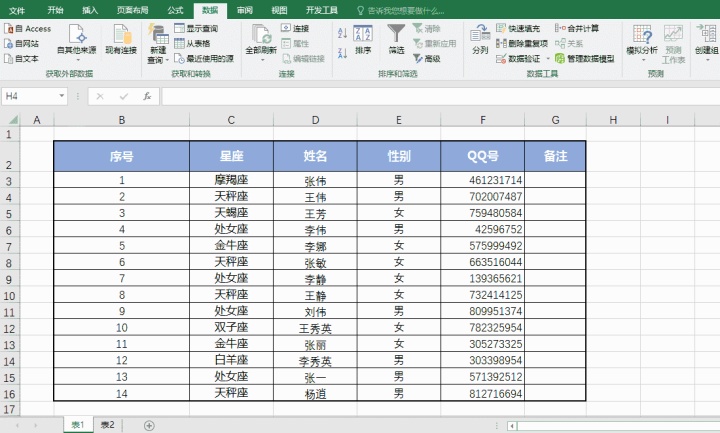Click inside the formula bar
Viewport: 720px width, 433px height.
[440, 96]
